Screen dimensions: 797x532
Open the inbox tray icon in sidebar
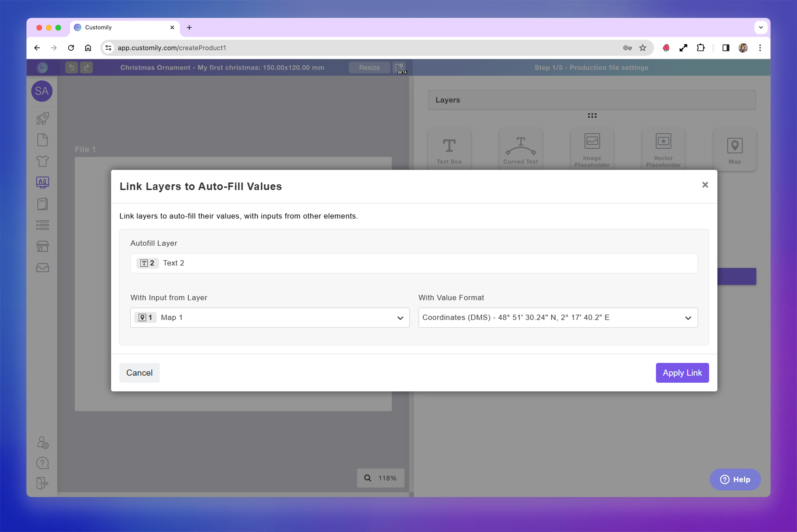[42, 268]
